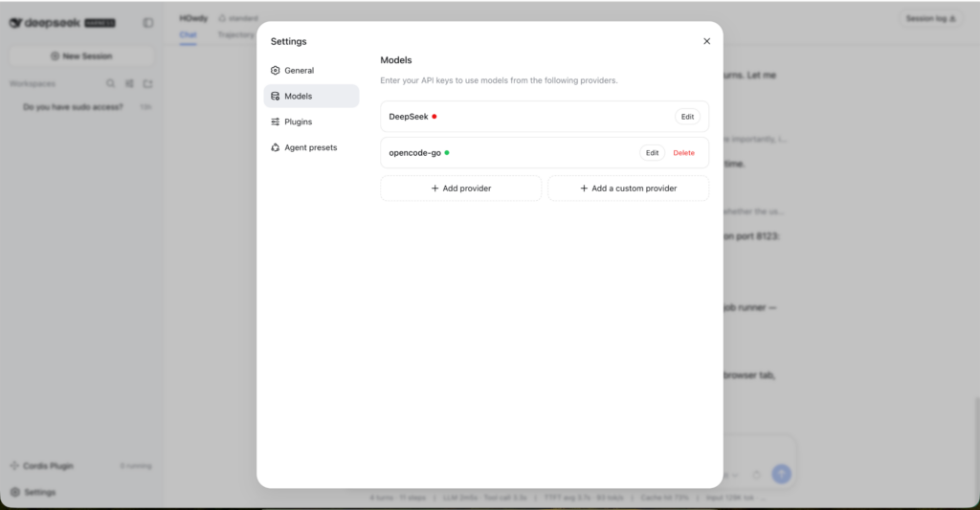Select the Models settings section
980x510 pixels.
[x=311, y=97]
